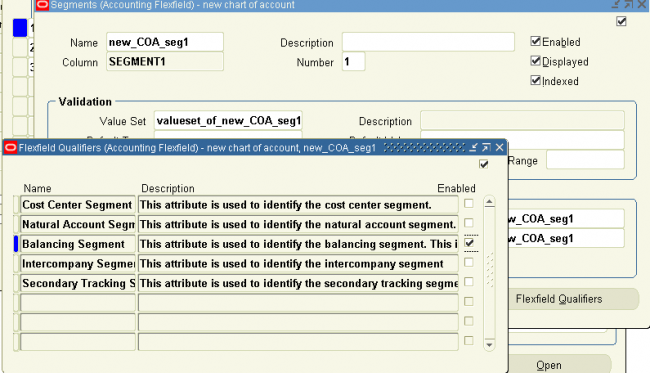Image resolution: width=650 pixels, height=373 pixels.
Task: Click the balancing segment description cell
Action: pos(298,244)
